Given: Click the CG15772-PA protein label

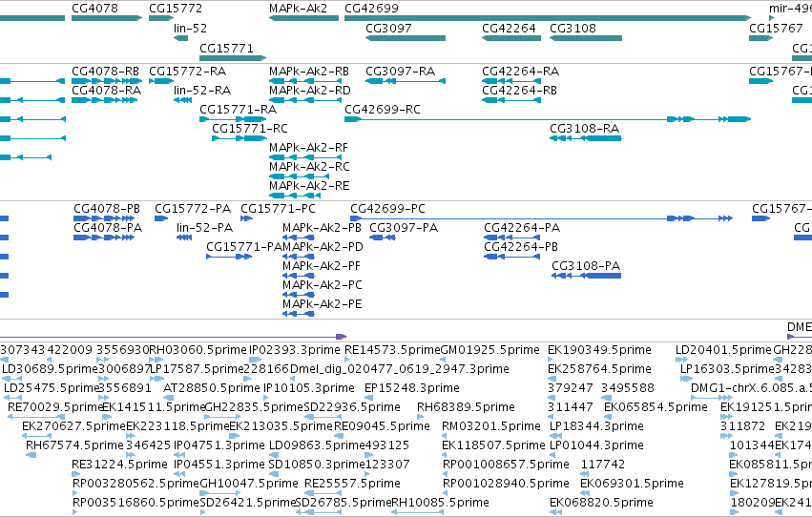Looking at the screenshot, I should [193, 209].
